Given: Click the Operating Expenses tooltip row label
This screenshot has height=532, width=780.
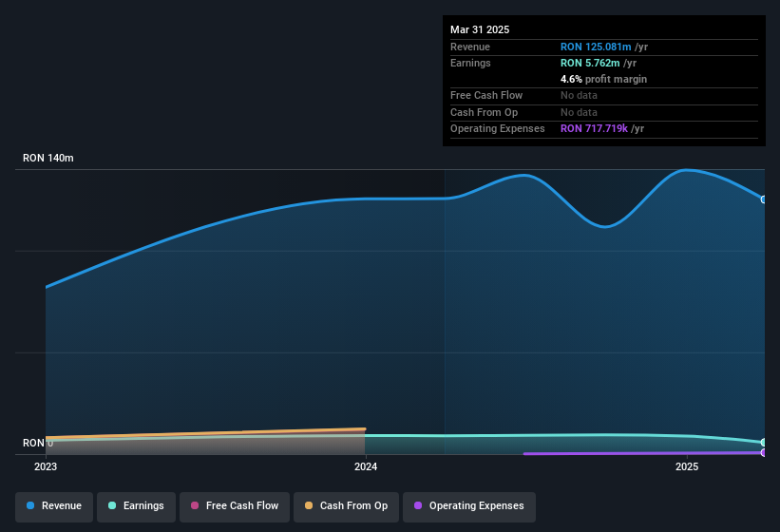Looking at the screenshot, I should click(x=498, y=128).
